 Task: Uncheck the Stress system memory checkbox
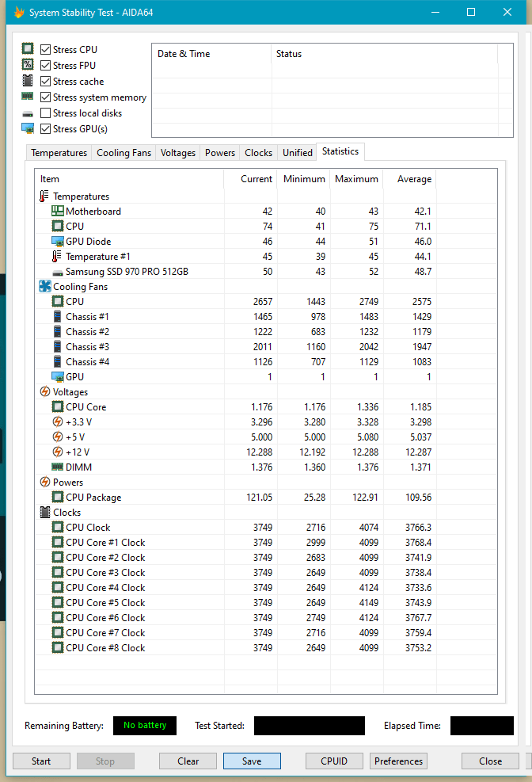point(45,97)
